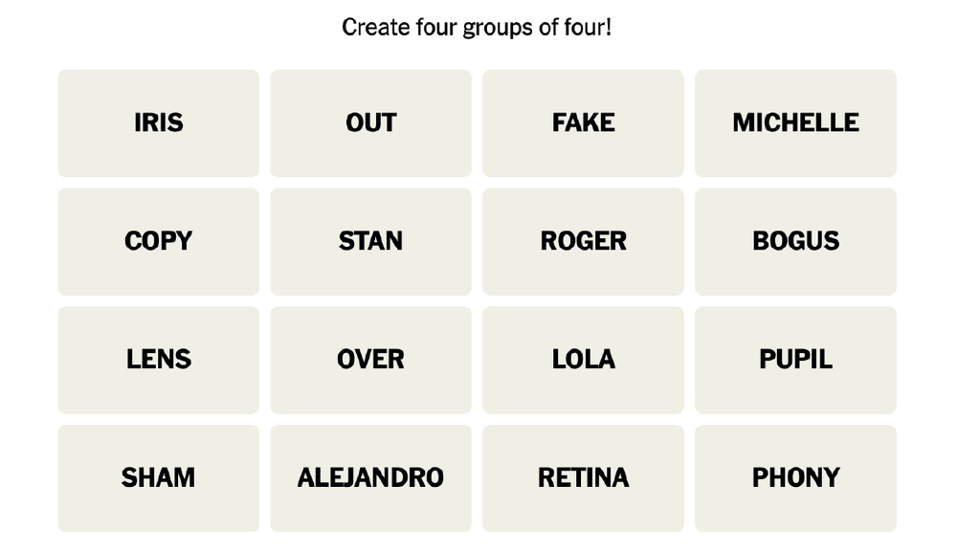Select the ROGER word card
980x551 pixels.
pyautogui.click(x=583, y=241)
